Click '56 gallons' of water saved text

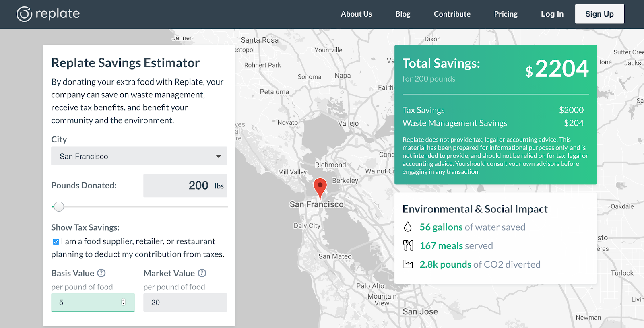[x=441, y=227]
